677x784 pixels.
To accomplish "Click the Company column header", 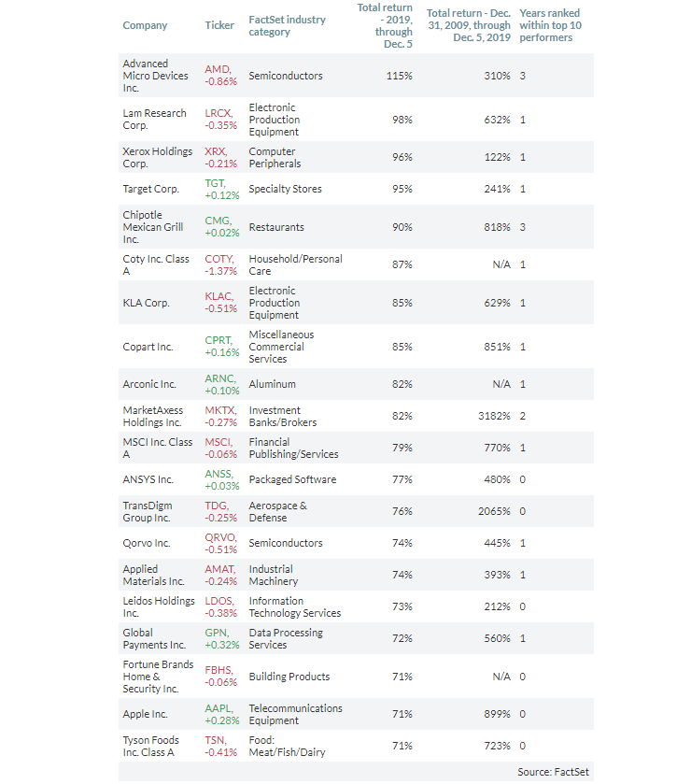I will pyautogui.click(x=145, y=25).
